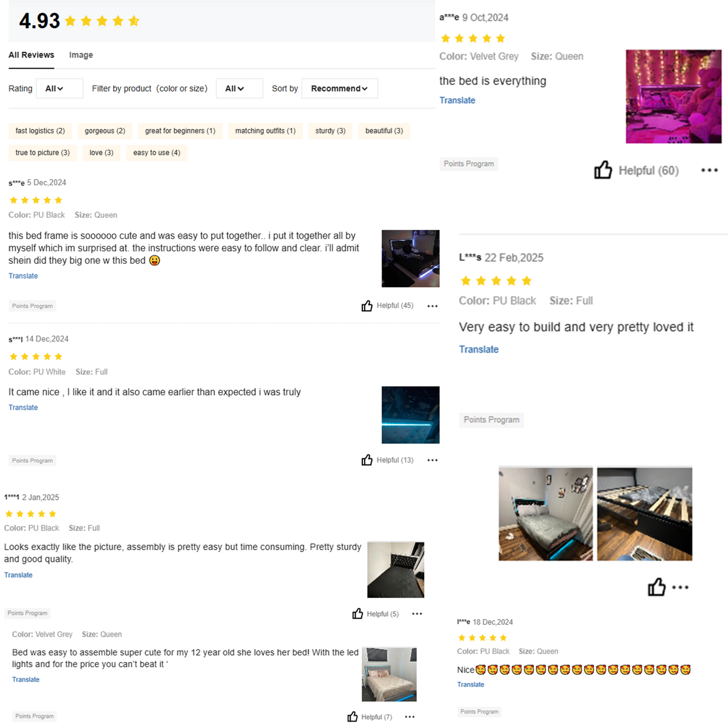Image resolution: width=728 pixels, height=728 pixels.
Task: Expand Filter by product All dropdown
Action: point(239,88)
